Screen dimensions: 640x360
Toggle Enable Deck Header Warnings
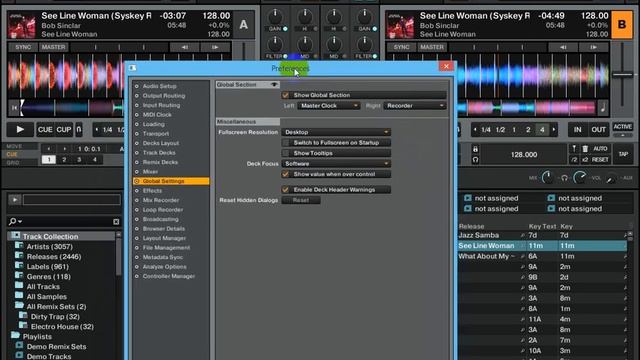pyautogui.click(x=286, y=190)
